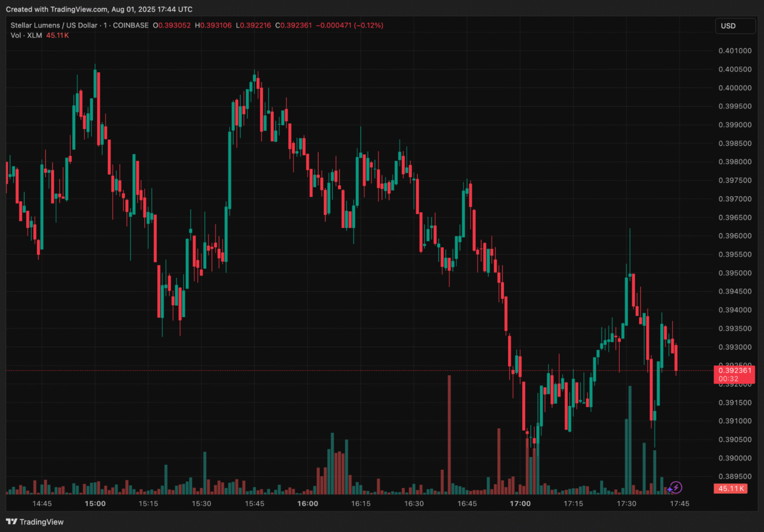Click the 15:00 time axis label

coord(95,503)
